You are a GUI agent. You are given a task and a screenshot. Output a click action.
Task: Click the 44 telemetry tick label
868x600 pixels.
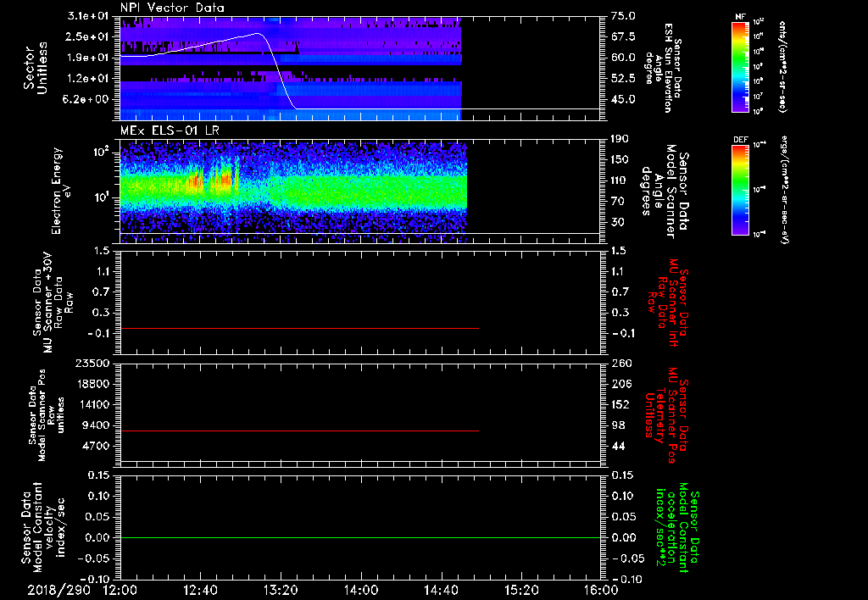tap(618, 447)
